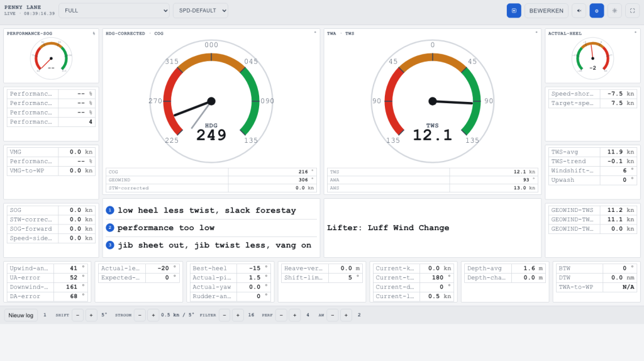Select the TWA TWS wind gauge
644x361 pixels.
point(433,101)
